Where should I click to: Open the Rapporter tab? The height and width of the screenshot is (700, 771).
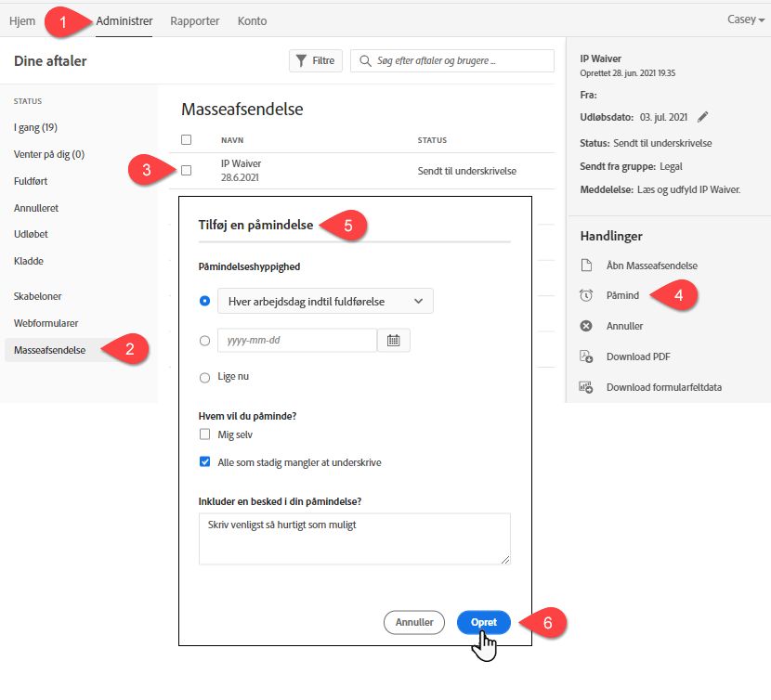195,20
